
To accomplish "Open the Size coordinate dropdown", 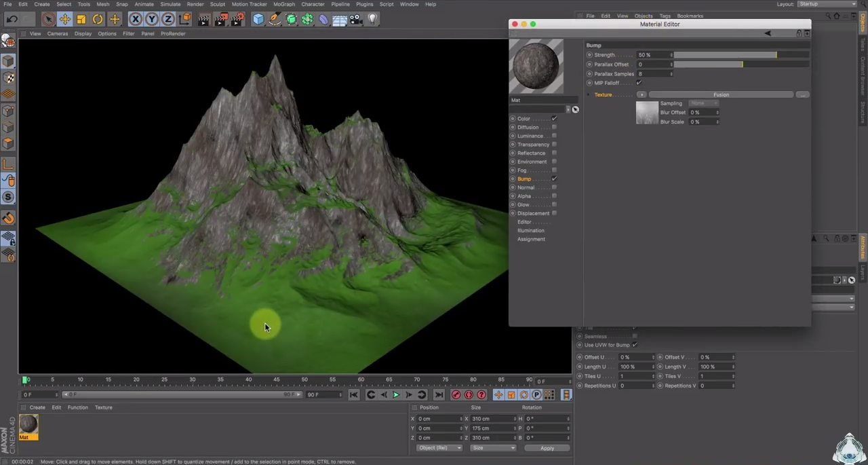I will 493,448.
